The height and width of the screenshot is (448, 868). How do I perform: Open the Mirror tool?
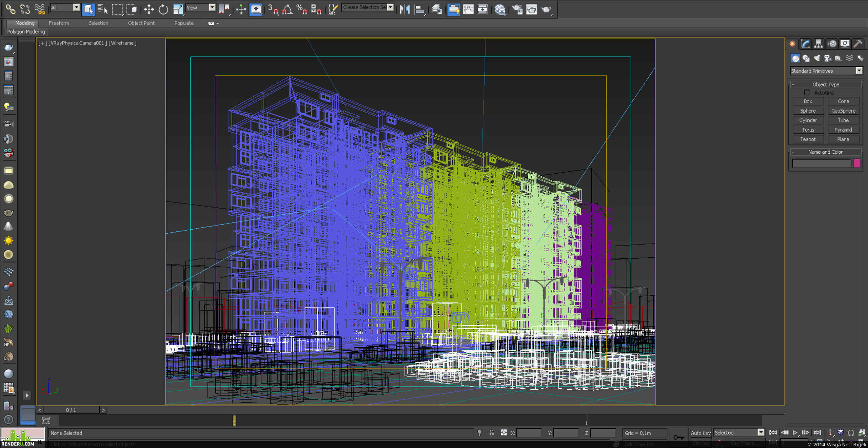pos(405,9)
